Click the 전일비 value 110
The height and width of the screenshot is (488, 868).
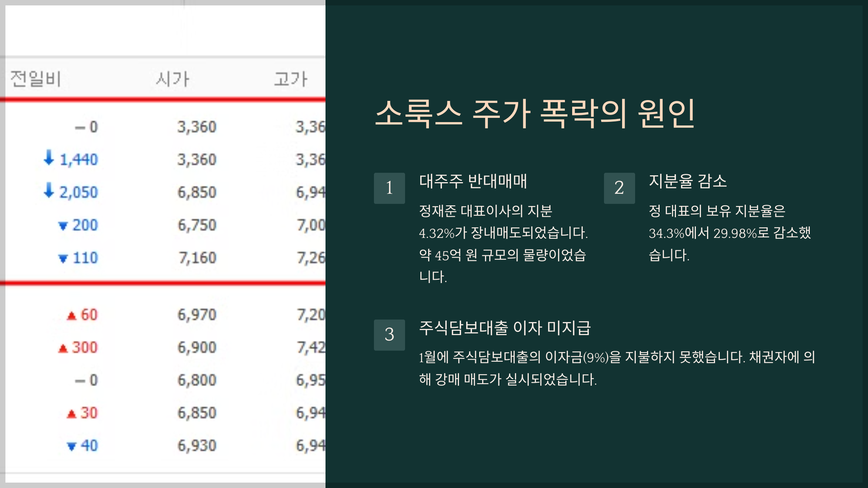(x=86, y=258)
